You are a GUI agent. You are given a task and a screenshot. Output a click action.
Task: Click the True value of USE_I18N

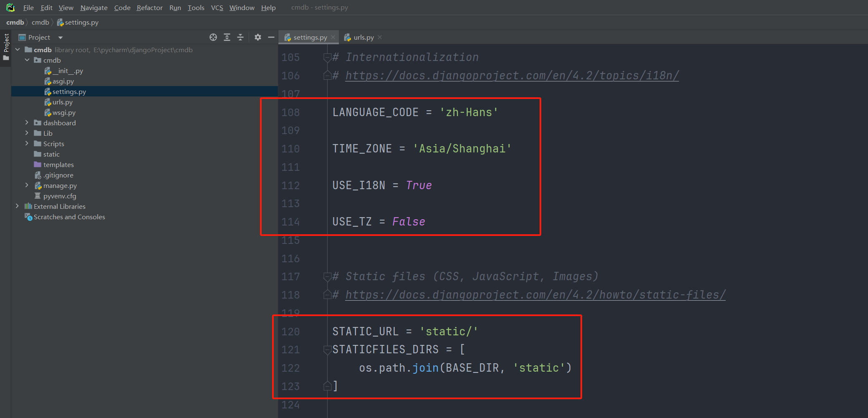419,185
